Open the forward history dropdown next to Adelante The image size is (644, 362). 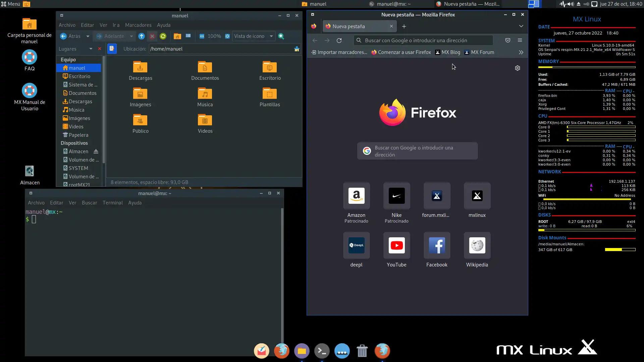pos(131,36)
